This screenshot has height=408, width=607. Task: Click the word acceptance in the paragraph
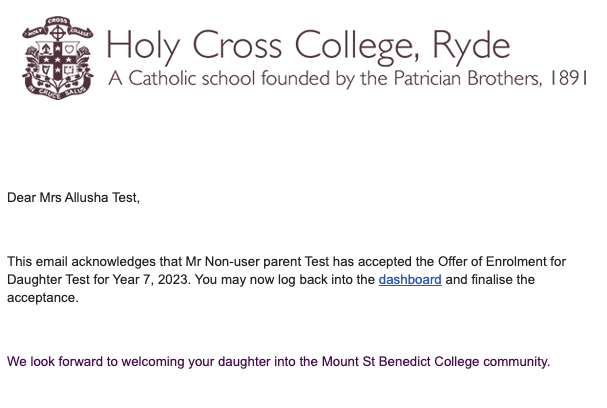click(x=41, y=298)
